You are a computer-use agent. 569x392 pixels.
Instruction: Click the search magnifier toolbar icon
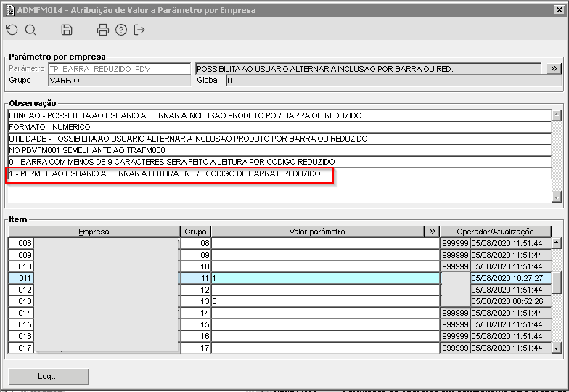30,30
